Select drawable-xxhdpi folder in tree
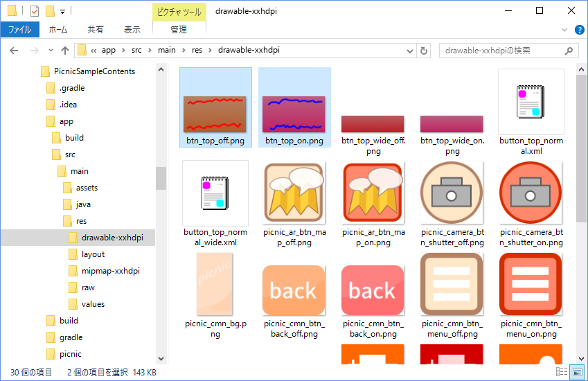 tap(78, 238)
